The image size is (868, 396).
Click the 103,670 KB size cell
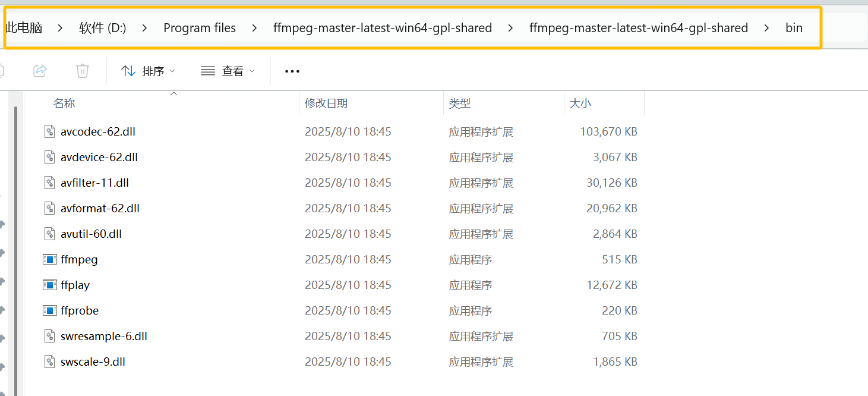pyautogui.click(x=608, y=131)
